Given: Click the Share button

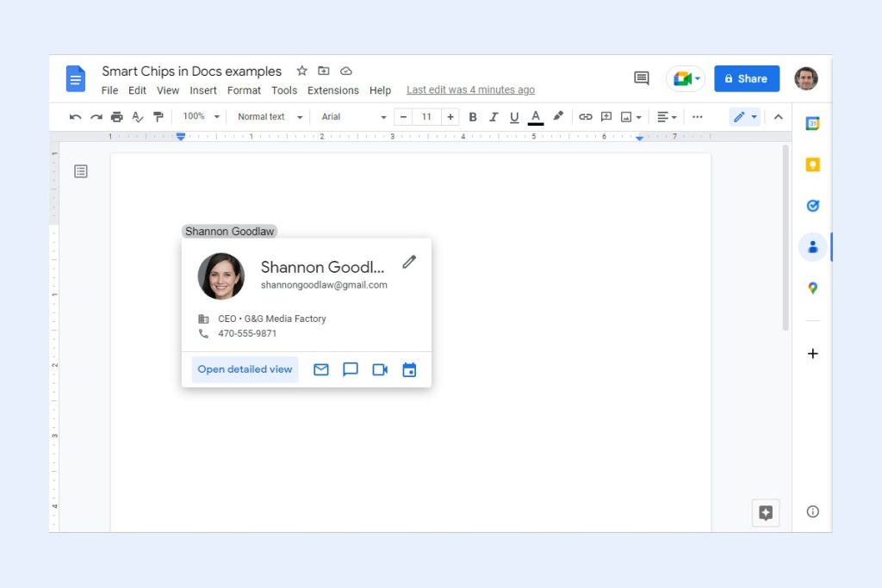Looking at the screenshot, I should pyautogui.click(x=746, y=78).
